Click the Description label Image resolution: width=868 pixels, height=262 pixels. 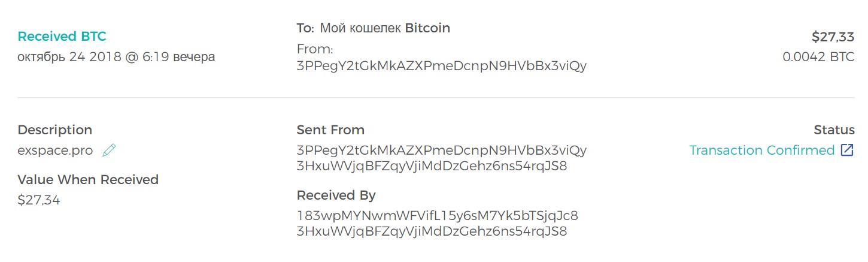click(x=55, y=130)
